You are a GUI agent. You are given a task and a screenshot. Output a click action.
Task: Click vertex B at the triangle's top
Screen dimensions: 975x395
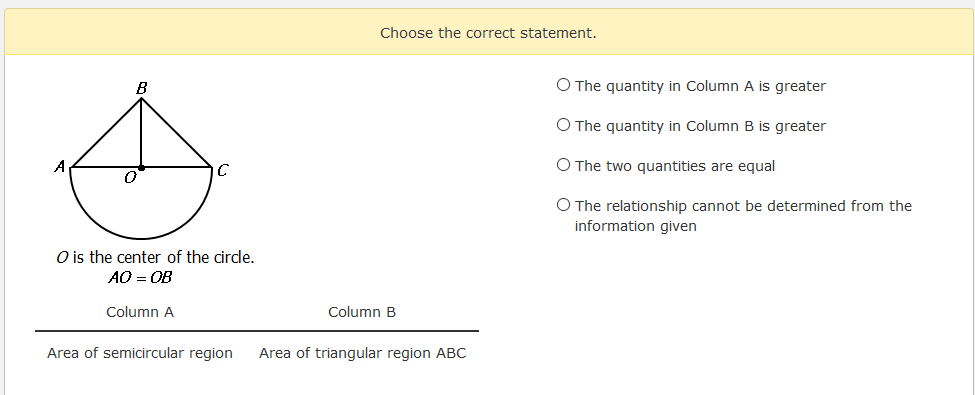click(141, 89)
